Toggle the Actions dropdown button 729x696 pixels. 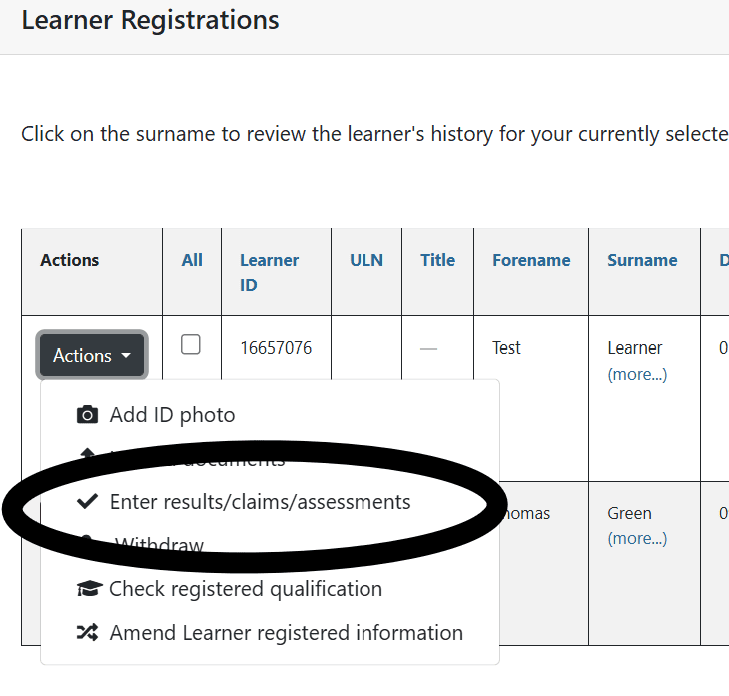pyautogui.click(x=92, y=356)
